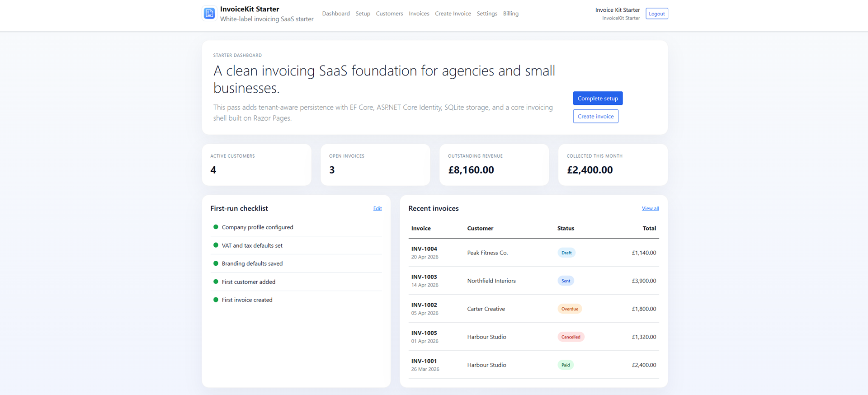Click the £3,900.00 total
This screenshot has width=868, height=395.
click(x=644, y=281)
